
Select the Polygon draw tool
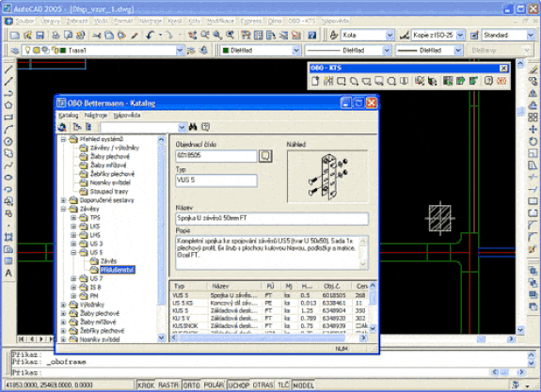click(x=8, y=105)
